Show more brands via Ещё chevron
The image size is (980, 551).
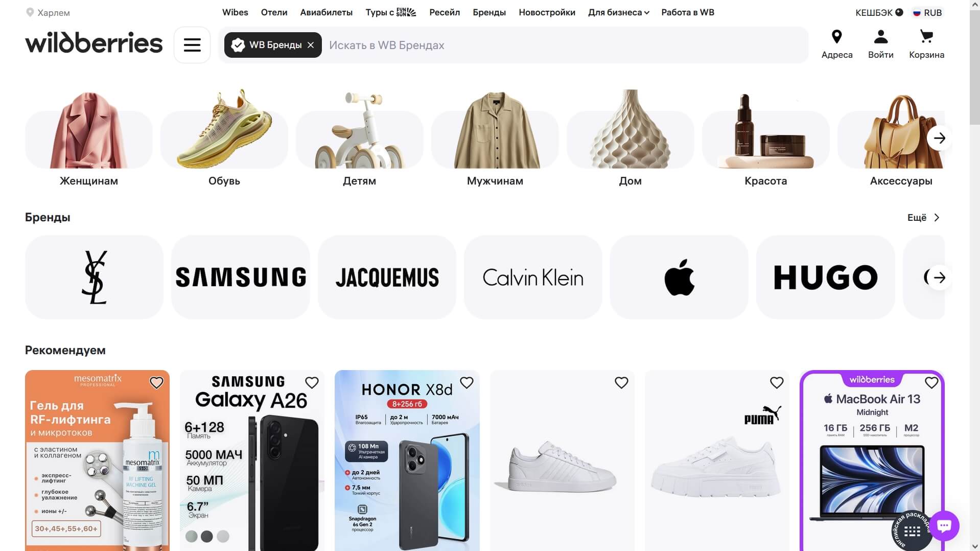(924, 218)
